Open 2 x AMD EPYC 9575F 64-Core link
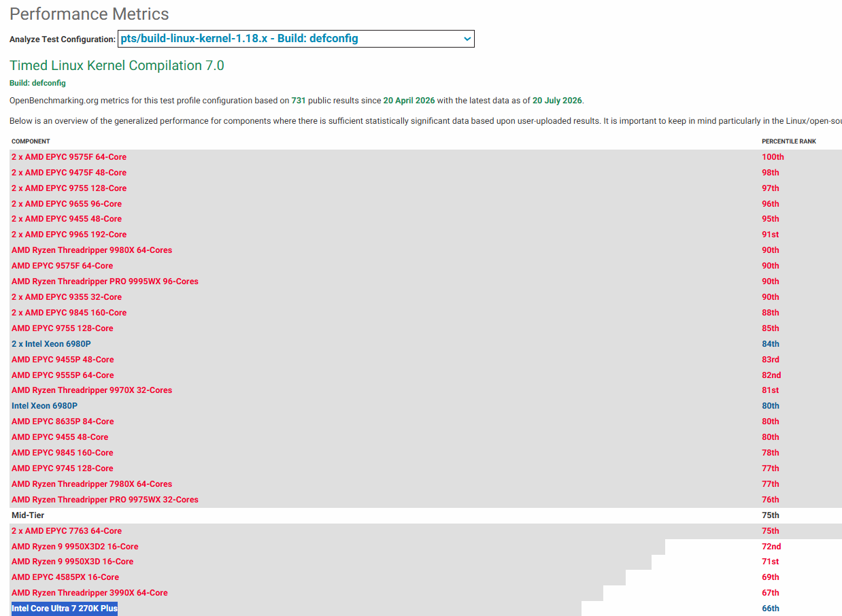 tap(69, 157)
